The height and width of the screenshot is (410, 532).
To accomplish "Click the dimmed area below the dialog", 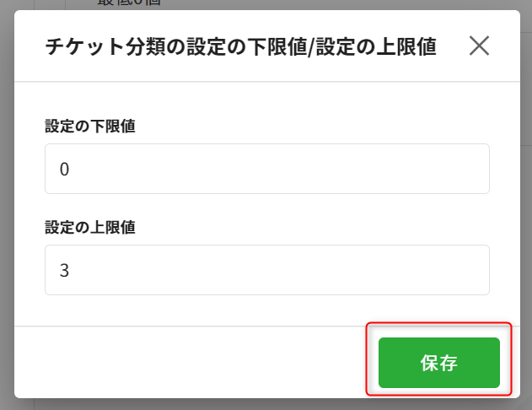I will point(267,405).
